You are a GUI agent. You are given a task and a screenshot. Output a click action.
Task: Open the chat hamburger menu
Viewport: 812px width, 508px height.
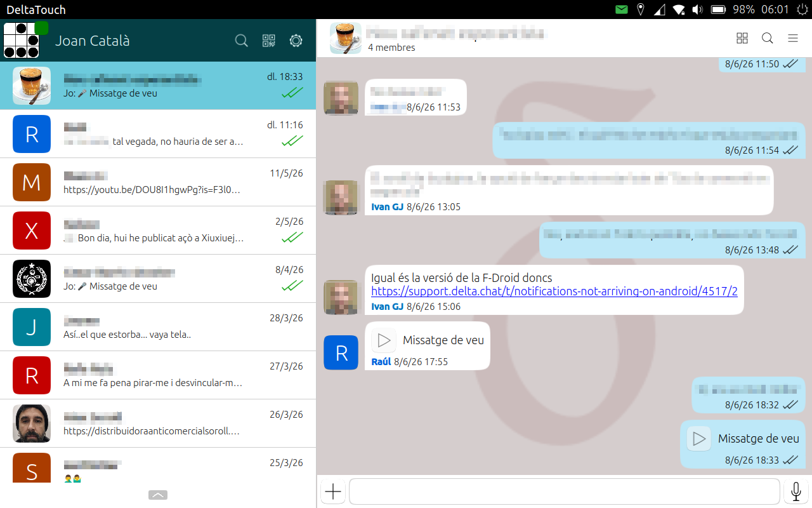coord(793,38)
